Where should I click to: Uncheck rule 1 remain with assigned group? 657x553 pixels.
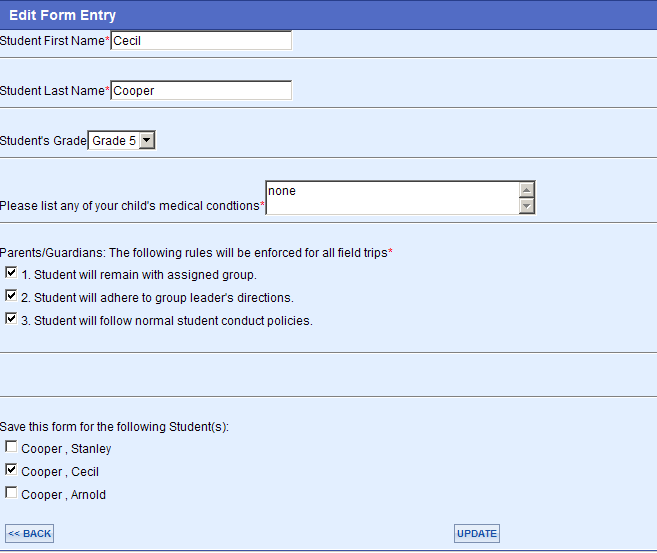(11, 273)
